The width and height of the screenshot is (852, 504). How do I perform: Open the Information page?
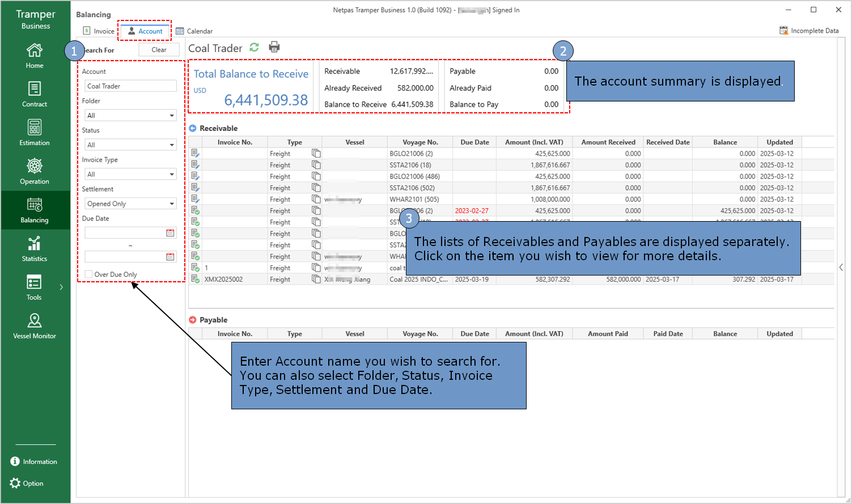(34, 461)
